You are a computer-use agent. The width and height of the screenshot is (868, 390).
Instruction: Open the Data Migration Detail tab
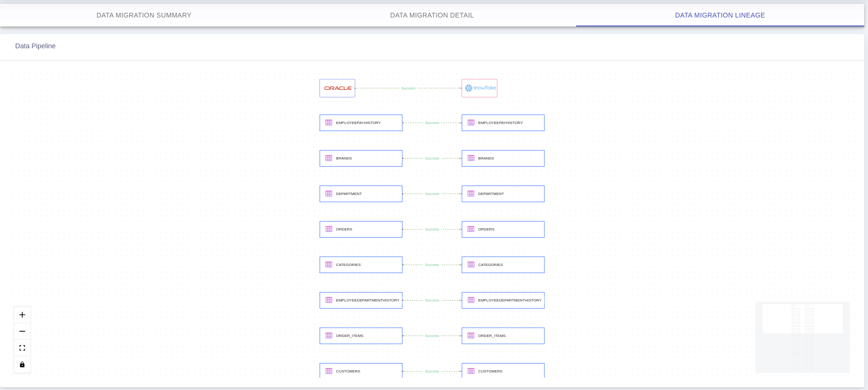[432, 15]
